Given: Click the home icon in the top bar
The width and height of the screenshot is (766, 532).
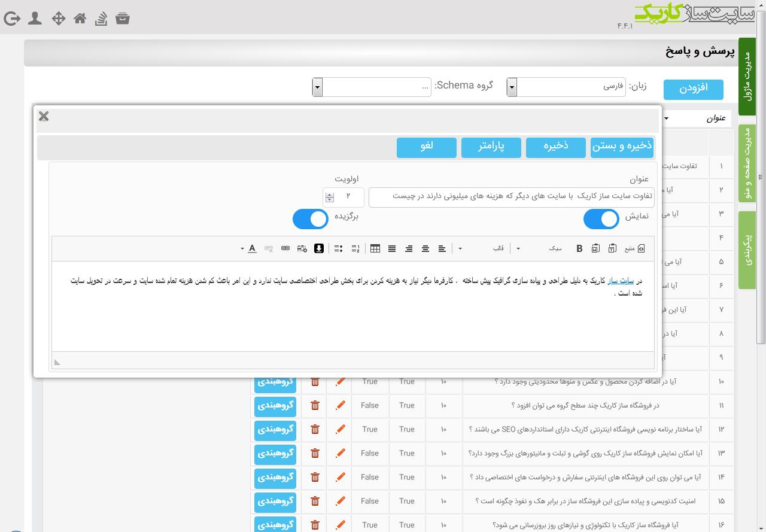Looking at the screenshot, I should tap(80, 19).
